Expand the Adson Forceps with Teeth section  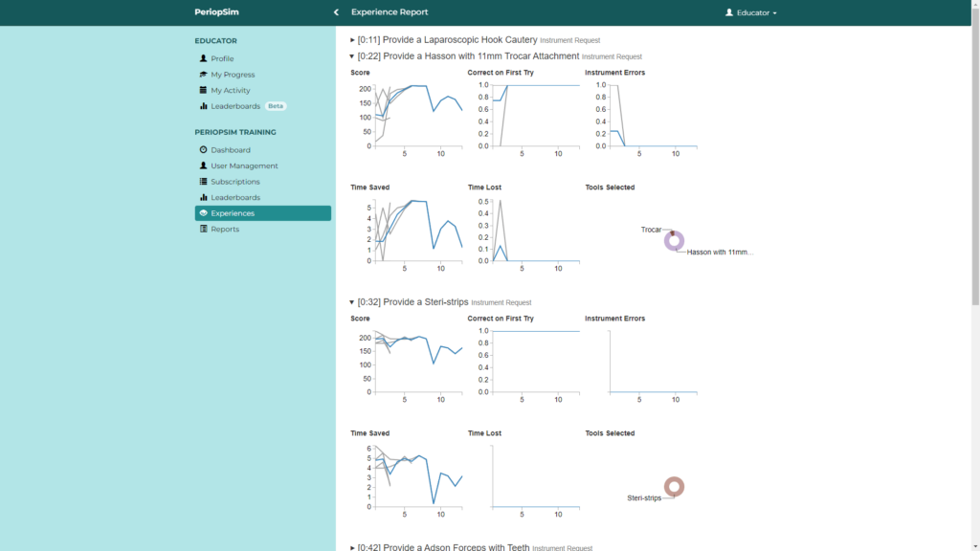click(351, 546)
